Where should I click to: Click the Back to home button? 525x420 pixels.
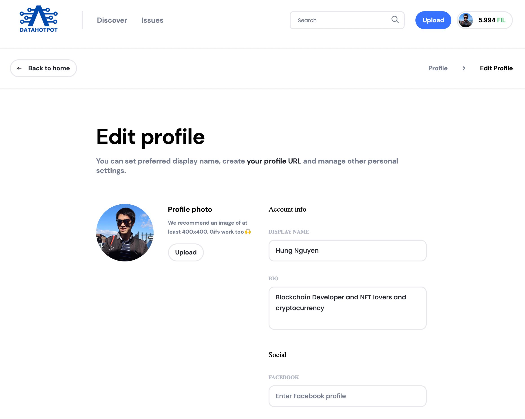pyautogui.click(x=43, y=68)
